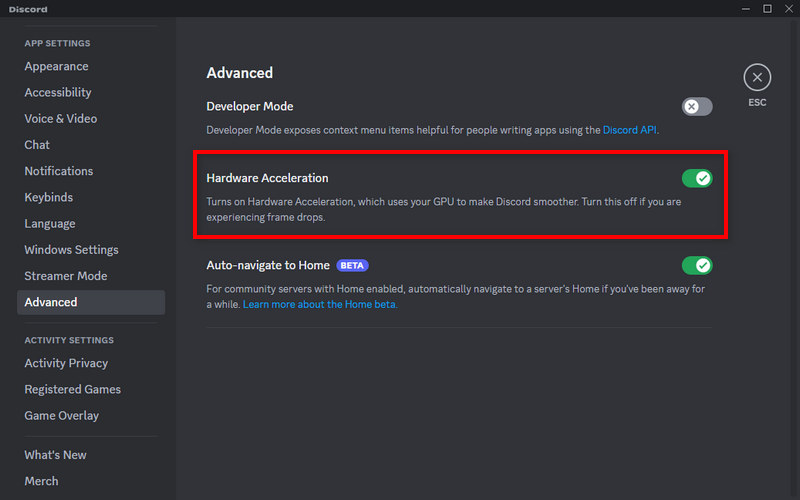Close the Discord window
Screen dimensions: 800x500
[x=789, y=9]
